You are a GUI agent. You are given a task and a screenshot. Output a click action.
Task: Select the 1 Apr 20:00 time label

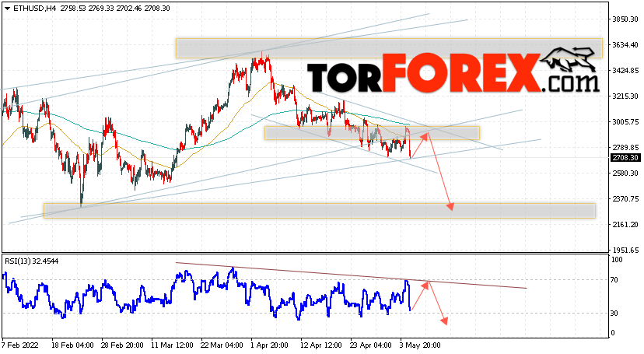pyautogui.click(x=270, y=345)
